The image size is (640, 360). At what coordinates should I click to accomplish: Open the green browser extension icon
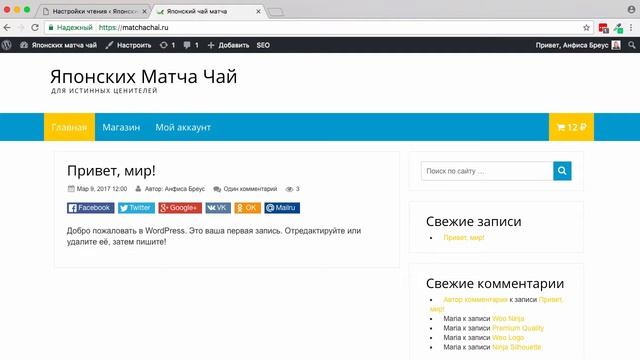pyautogui.click(x=618, y=28)
